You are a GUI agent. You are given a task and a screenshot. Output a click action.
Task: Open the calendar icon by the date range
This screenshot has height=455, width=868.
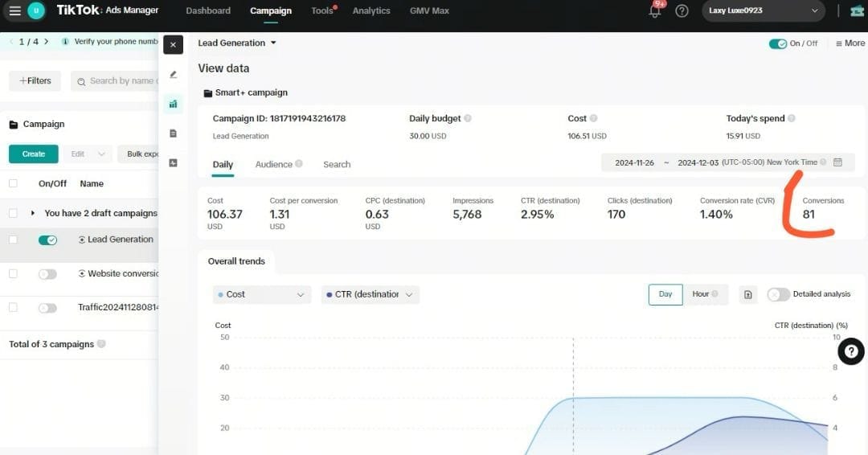(x=837, y=162)
